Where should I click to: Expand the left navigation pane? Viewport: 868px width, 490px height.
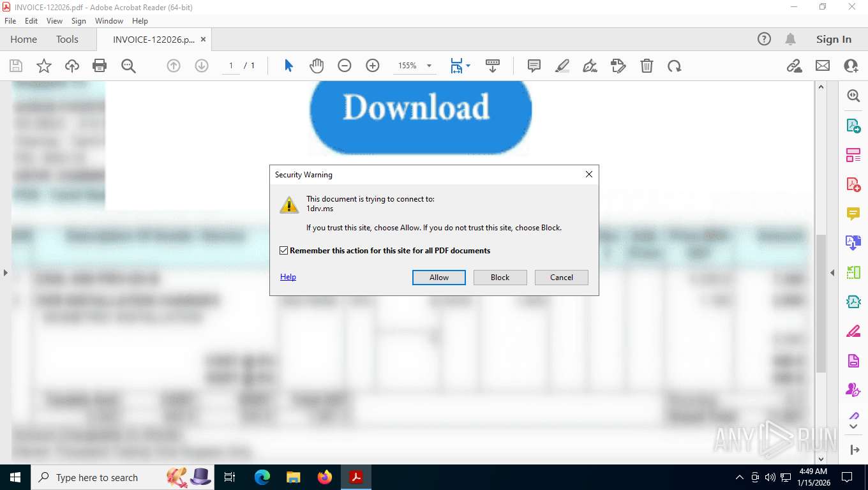pyautogui.click(x=5, y=272)
